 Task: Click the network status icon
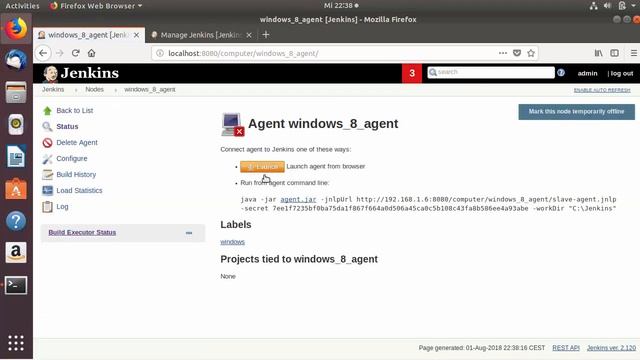pyautogui.click(x=593, y=6)
